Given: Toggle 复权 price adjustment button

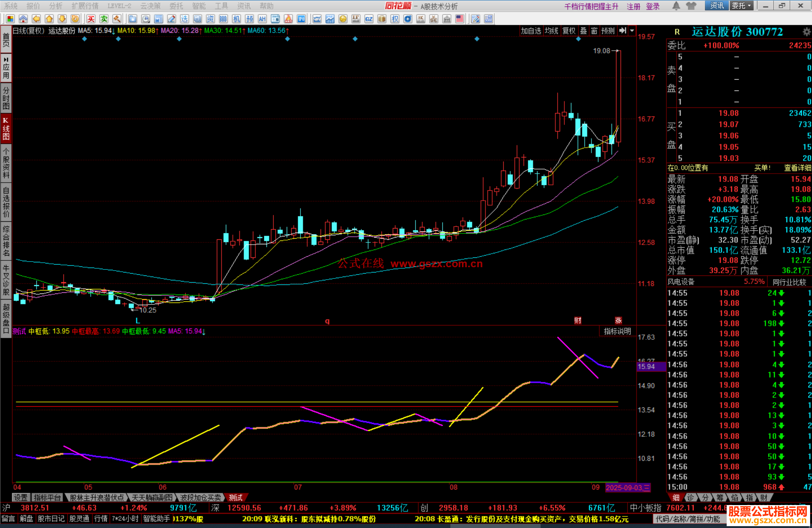Looking at the screenshot, I should [x=569, y=31].
